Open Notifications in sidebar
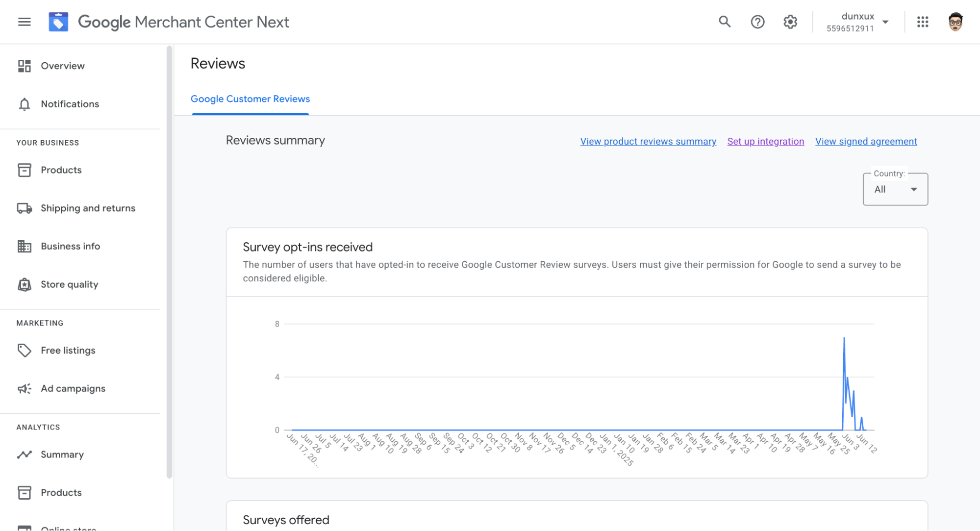 click(70, 104)
